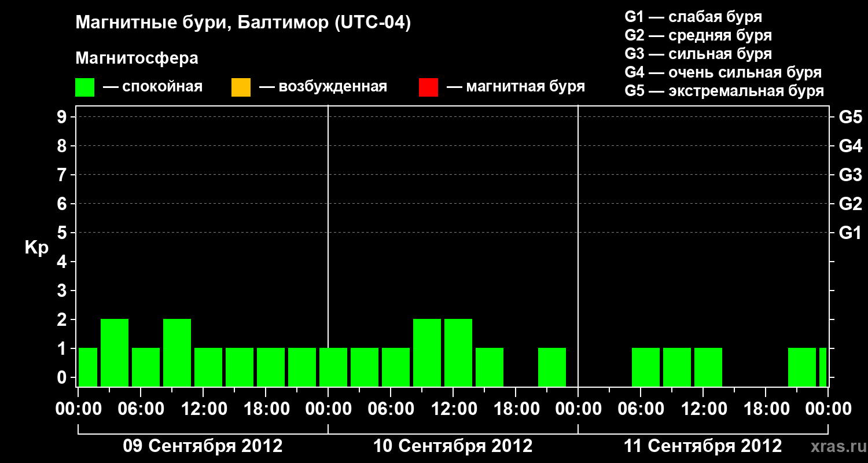Screen dimensions: 868x463
Task: Click the 'G5 — экстремальная буря' legend line
Action: click(724, 91)
